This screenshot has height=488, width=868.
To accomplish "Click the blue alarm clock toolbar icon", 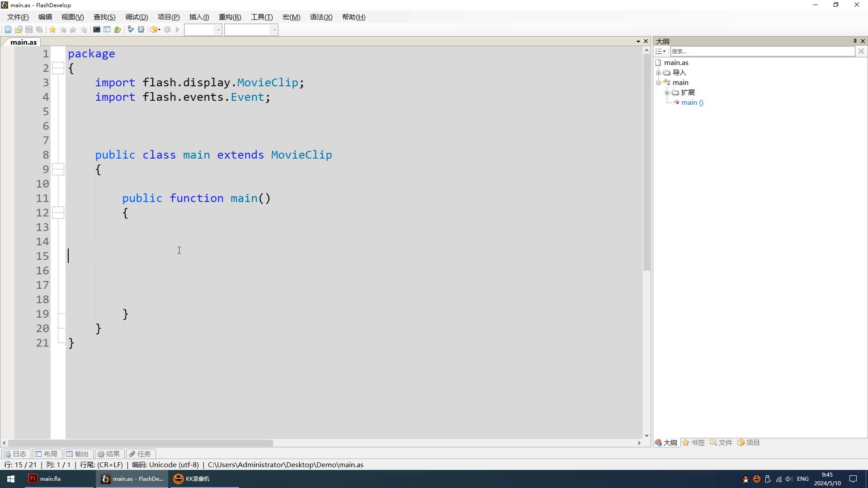I will coord(141,30).
